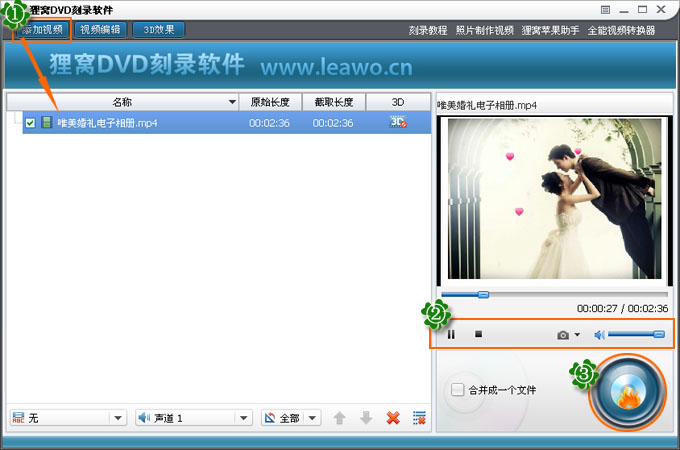Minimize the 狸窝DVD刻录软件 window

click(x=624, y=10)
